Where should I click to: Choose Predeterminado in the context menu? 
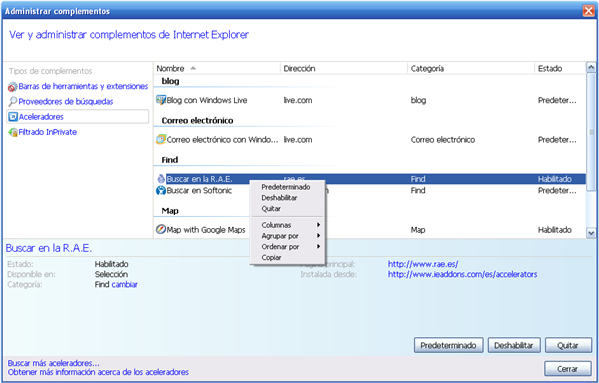(285, 187)
